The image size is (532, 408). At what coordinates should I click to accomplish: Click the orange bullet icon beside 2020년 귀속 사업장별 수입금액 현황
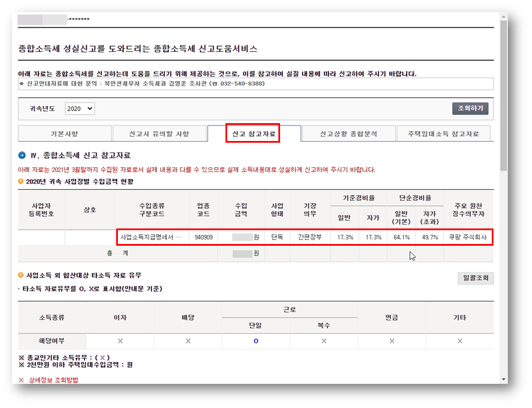(x=21, y=181)
